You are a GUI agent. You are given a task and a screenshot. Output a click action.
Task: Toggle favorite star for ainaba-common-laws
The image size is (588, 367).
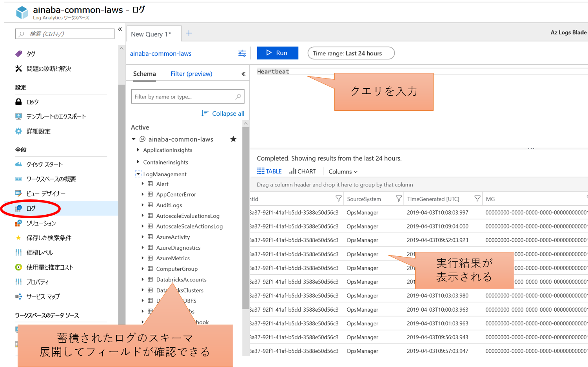[x=233, y=139]
